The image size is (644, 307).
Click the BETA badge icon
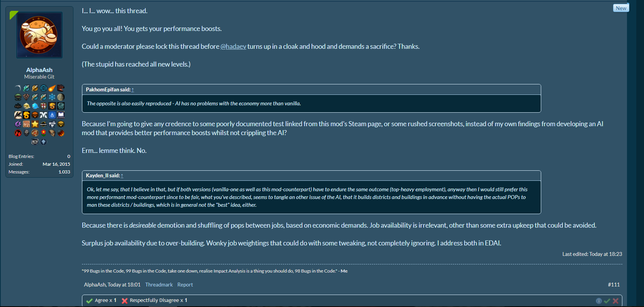[35, 142]
